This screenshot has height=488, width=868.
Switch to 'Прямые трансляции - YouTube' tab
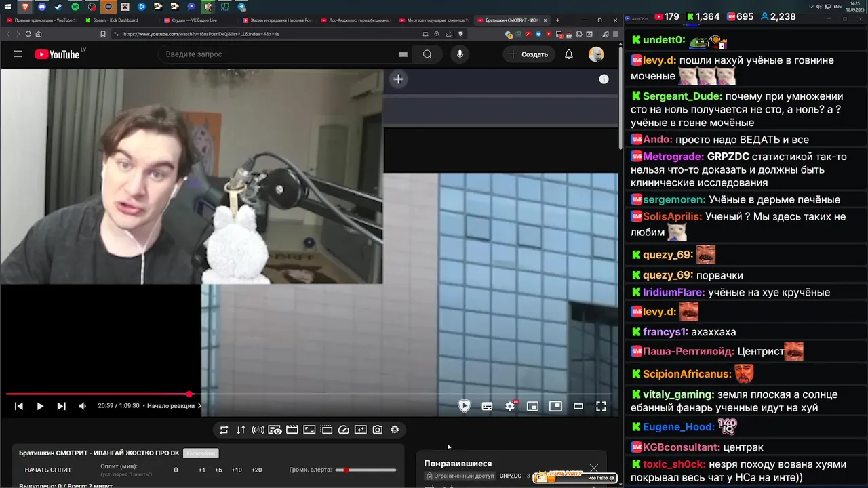(41, 20)
